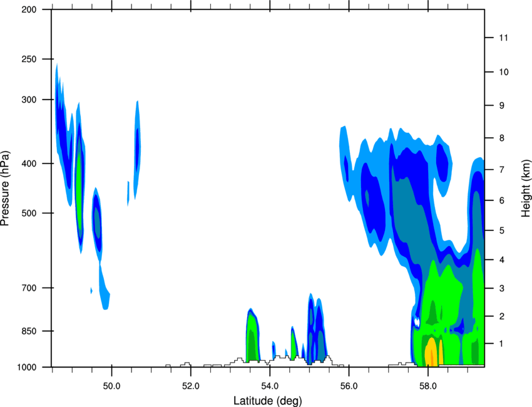Click the 56.0 latitude tick label
The width and height of the screenshot is (532, 407).
click(x=349, y=386)
